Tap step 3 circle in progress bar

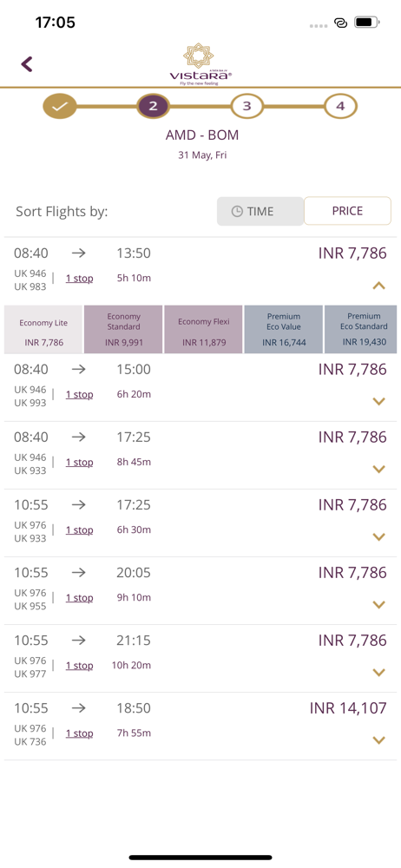(247, 106)
